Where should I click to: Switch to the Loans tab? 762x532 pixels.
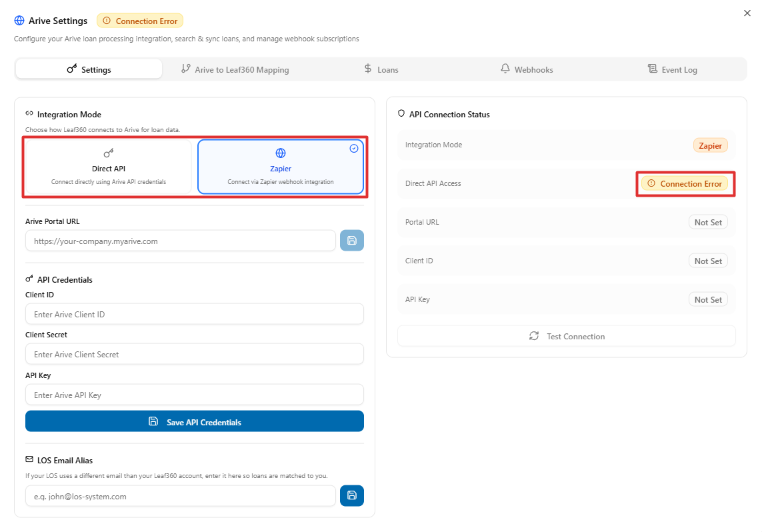381,69
